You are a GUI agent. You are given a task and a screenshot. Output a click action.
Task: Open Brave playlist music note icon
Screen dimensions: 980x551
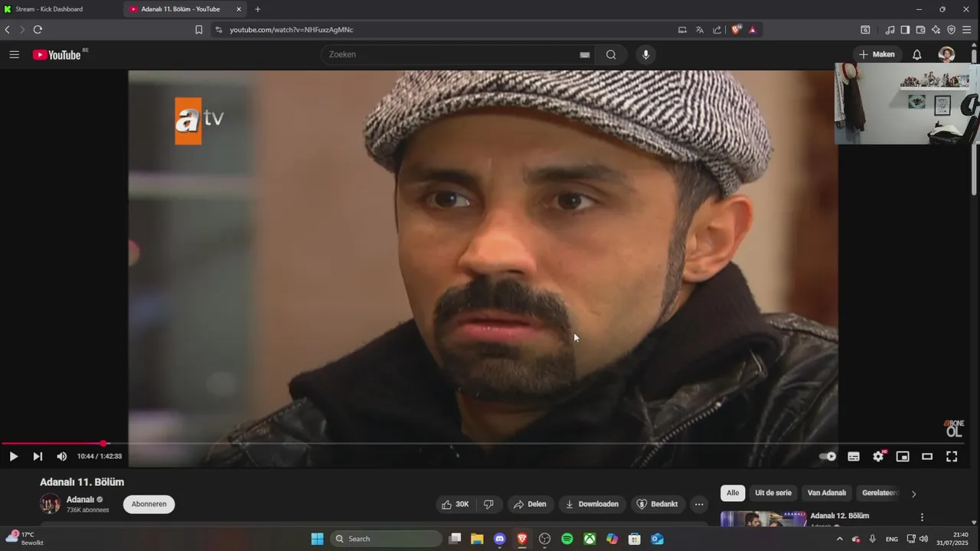point(890,30)
